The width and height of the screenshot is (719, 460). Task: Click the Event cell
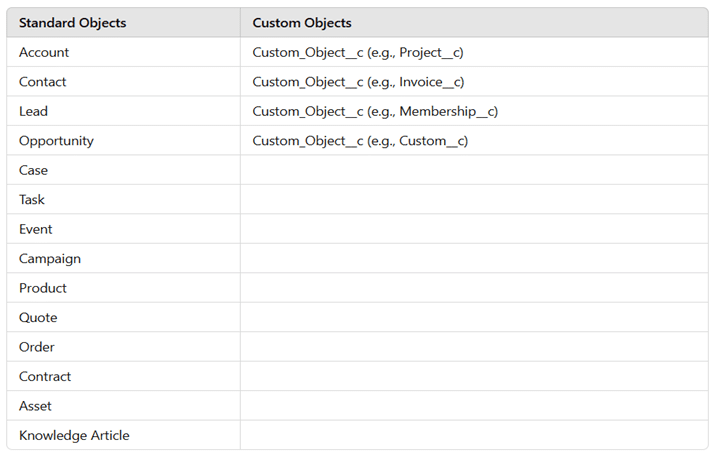(34, 229)
